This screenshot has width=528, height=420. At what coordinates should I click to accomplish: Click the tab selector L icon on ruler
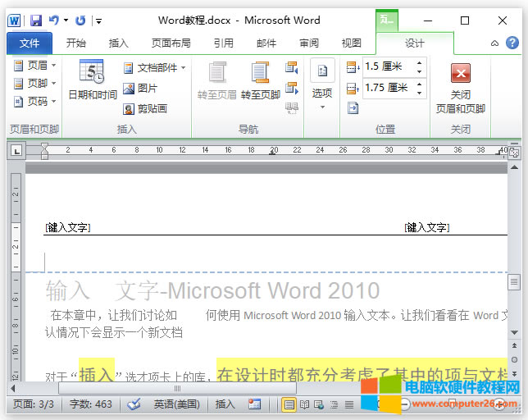16,150
